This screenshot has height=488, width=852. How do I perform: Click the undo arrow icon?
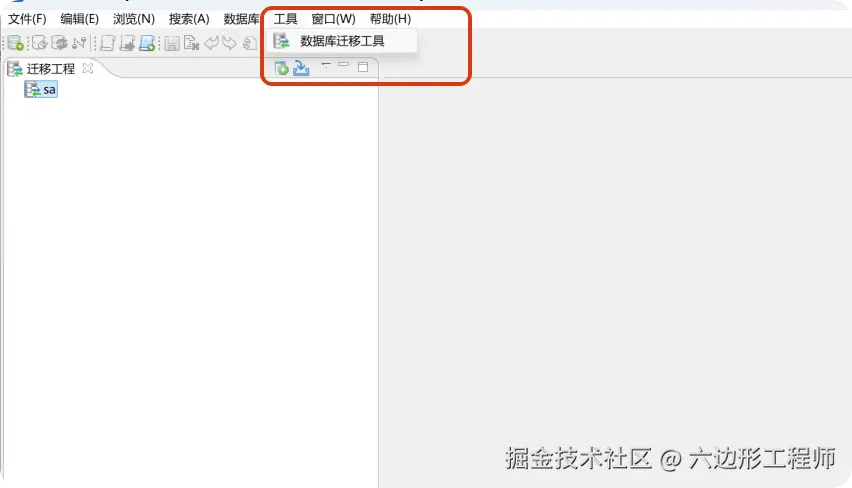click(x=211, y=43)
